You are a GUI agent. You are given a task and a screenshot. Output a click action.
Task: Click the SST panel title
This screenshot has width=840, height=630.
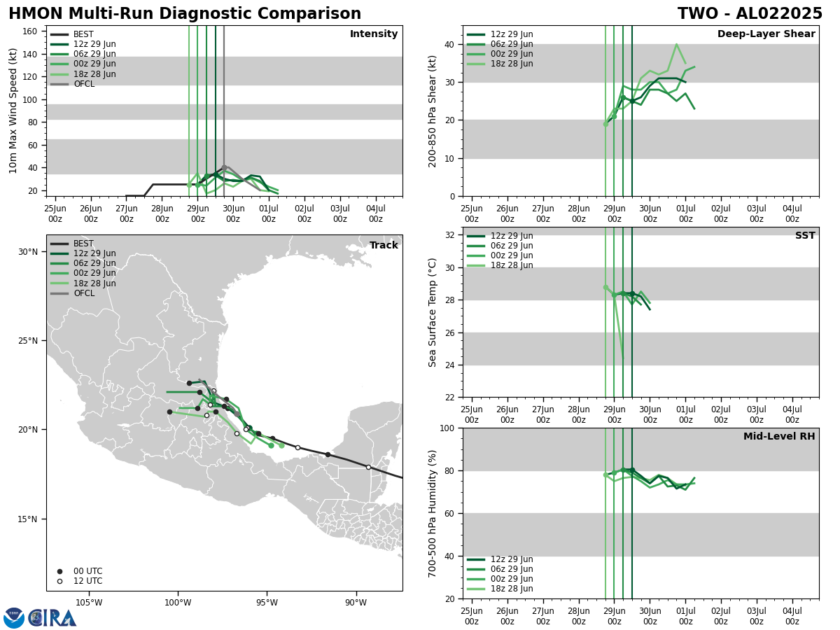805,236
